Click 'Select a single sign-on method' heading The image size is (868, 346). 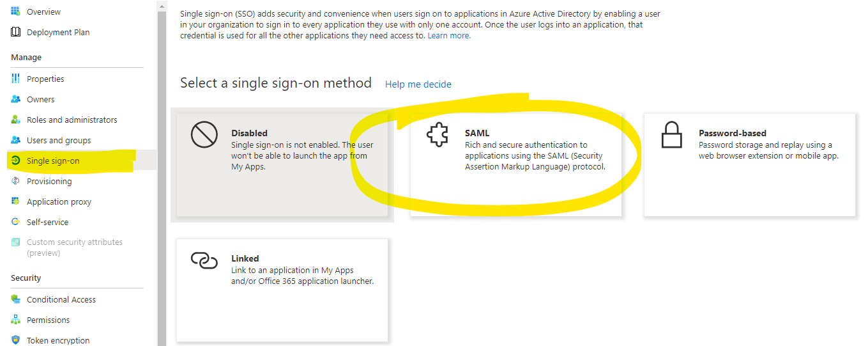pos(276,83)
